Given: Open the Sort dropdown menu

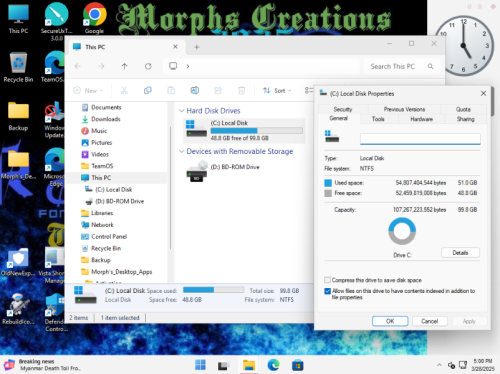Looking at the screenshot, I should click(x=277, y=90).
